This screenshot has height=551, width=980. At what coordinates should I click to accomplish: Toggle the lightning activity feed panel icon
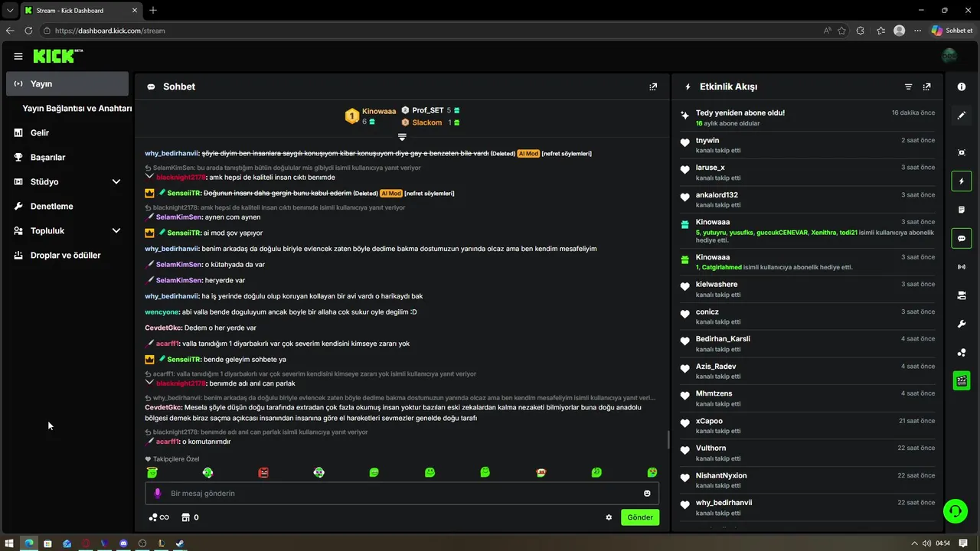tap(962, 181)
